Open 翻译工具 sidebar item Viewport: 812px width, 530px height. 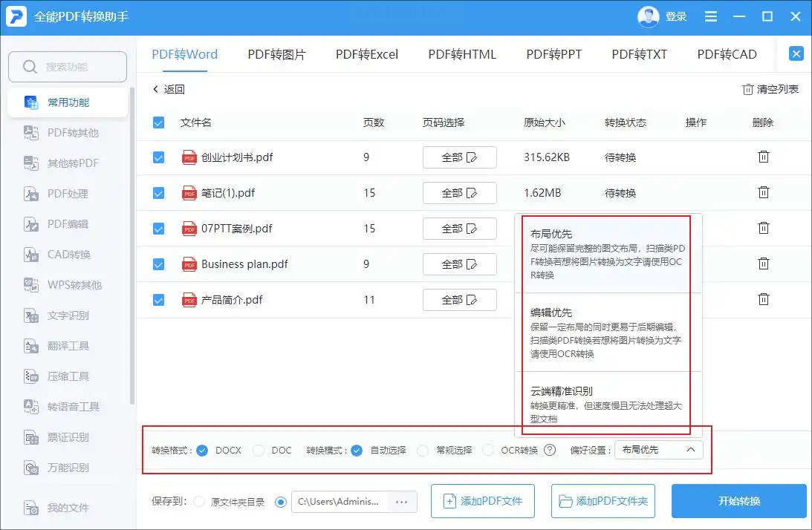tap(68, 346)
